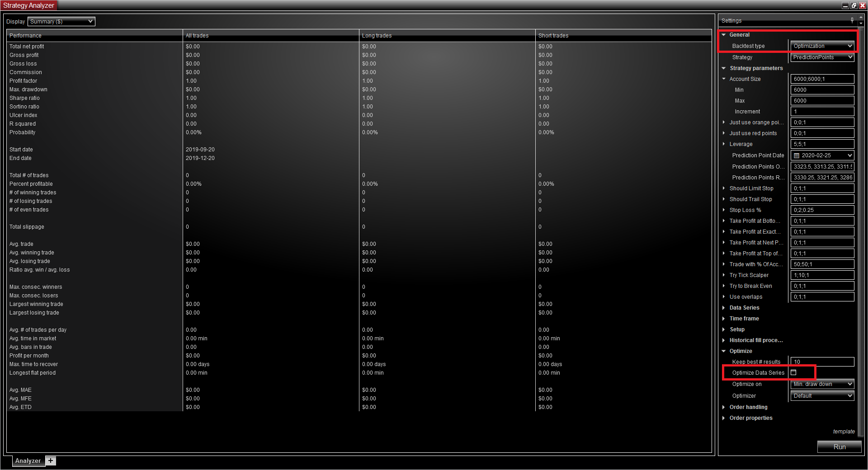Open the template link
Image resolution: width=868 pixels, height=470 pixels.
pyautogui.click(x=844, y=432)
